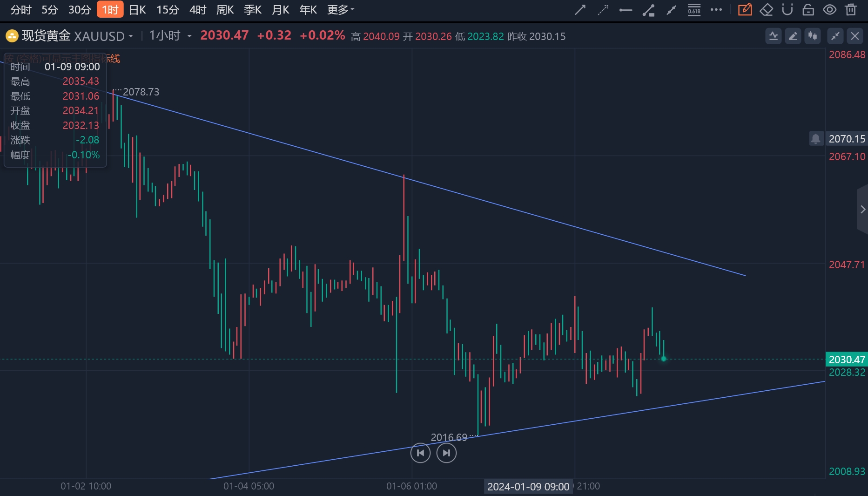The width and height of the screenshot is (868, 496).
Task: Click the 开 2030.26 value in header
Action: point(427,36)
